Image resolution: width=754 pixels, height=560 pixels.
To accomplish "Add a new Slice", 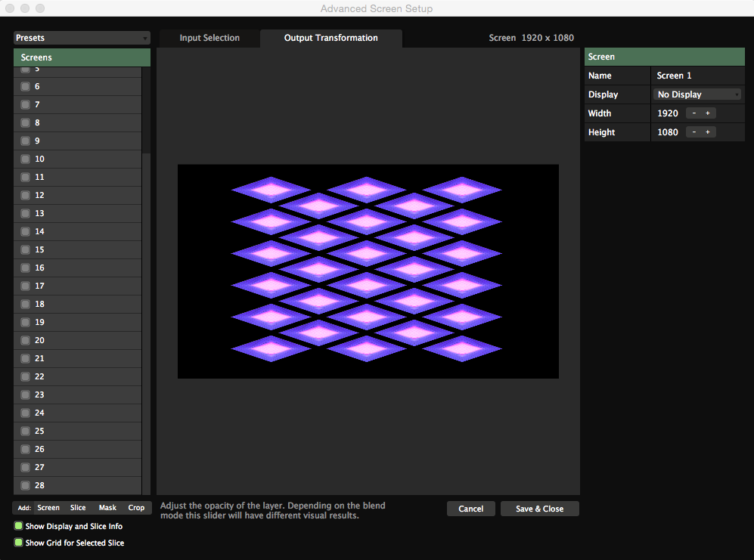I will click(78, 508).
